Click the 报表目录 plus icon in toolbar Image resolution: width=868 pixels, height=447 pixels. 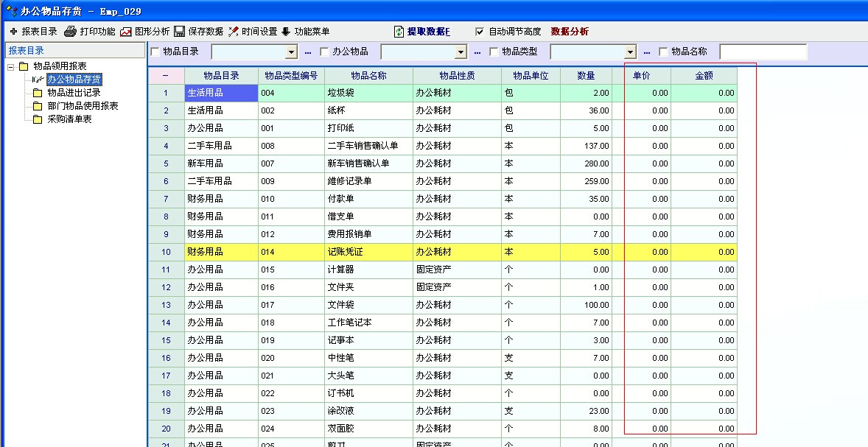point(13,32)
